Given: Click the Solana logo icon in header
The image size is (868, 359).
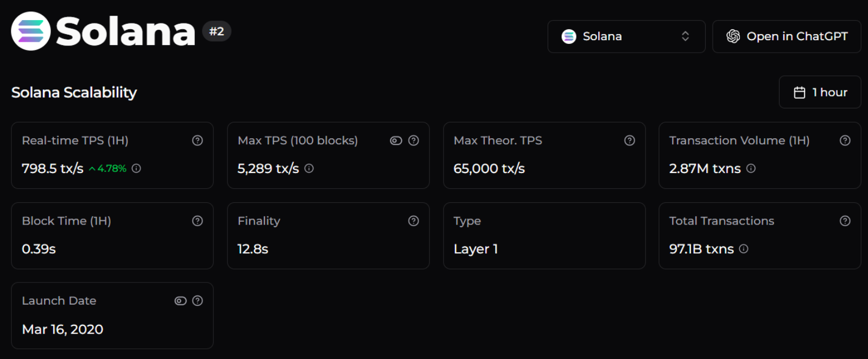Looking at the screenshot, I should coord(31,31).
